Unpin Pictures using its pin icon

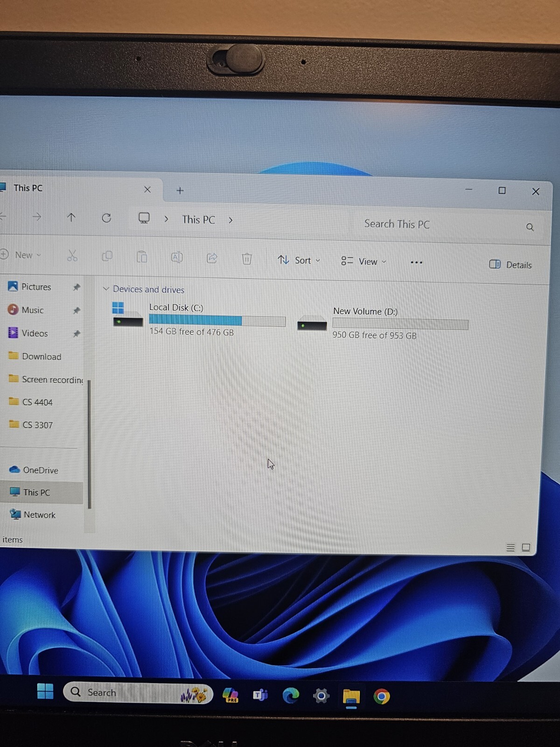click(77, 287)
